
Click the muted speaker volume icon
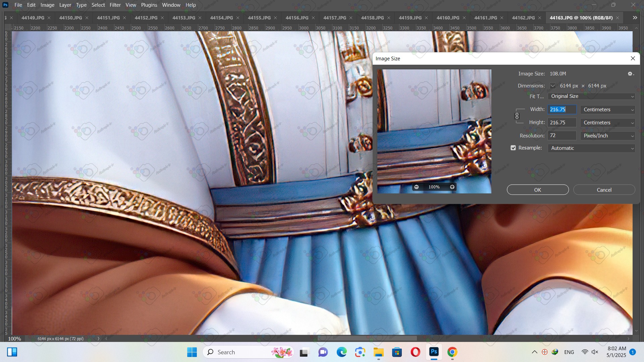click(595, 352)
